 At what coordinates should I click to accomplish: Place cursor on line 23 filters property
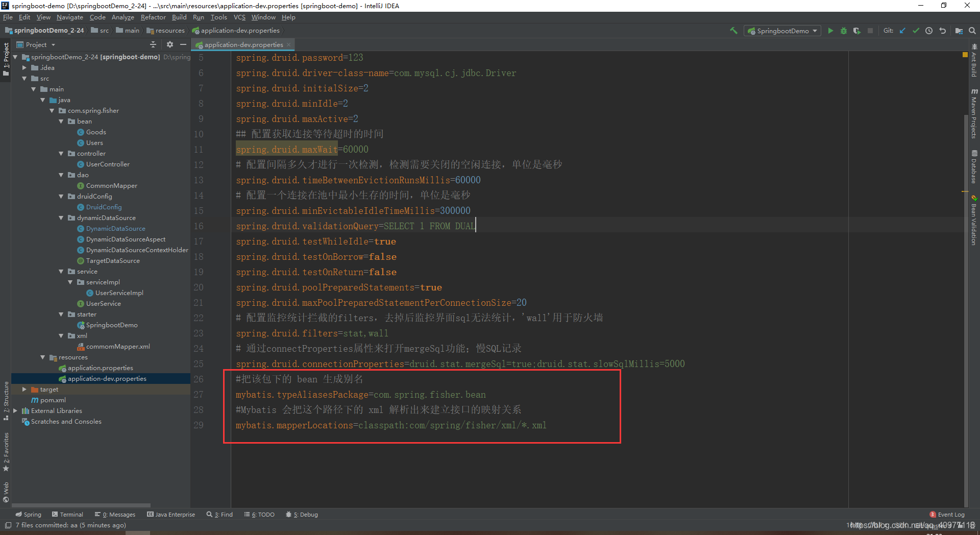click(x=312, y=333)
